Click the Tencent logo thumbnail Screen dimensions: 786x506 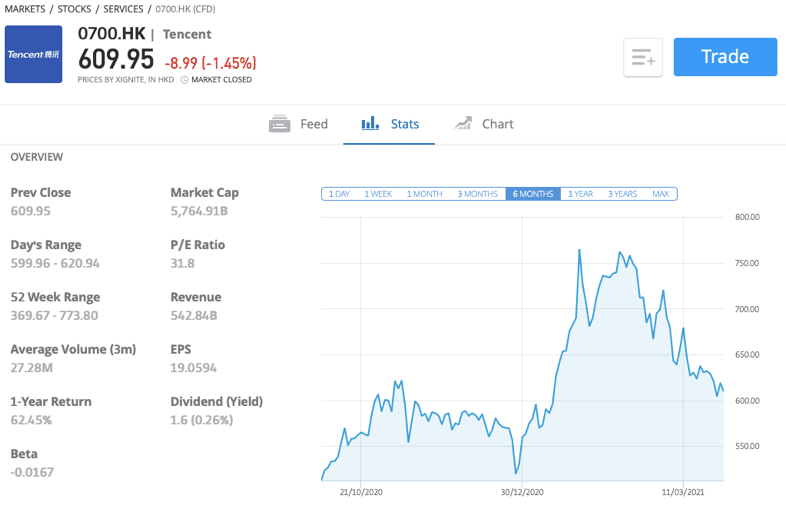tap(34, 54)
